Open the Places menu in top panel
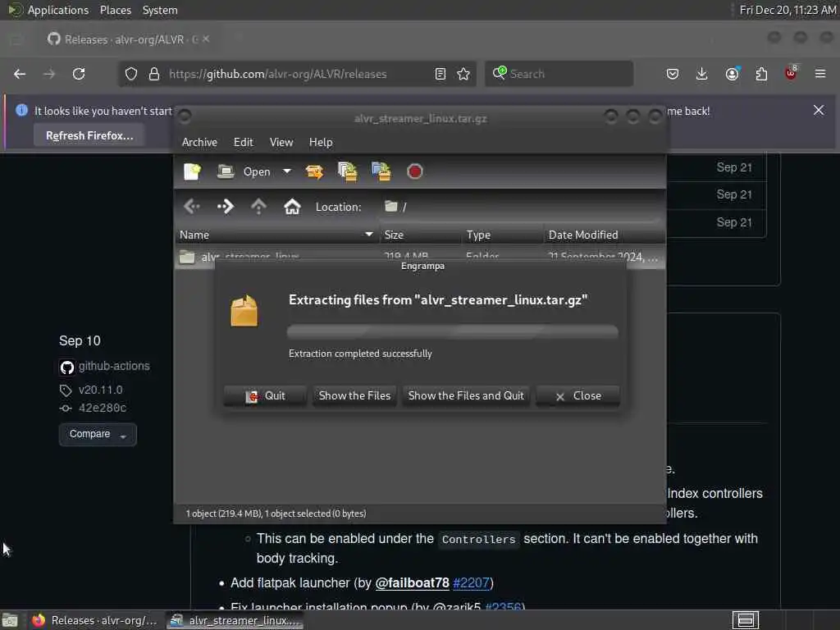Viewport: 840px width, 630px height. point(115,10)
